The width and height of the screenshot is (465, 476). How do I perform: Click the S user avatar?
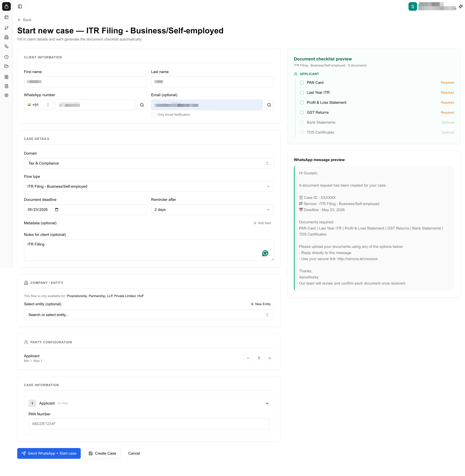click(413, 7)
